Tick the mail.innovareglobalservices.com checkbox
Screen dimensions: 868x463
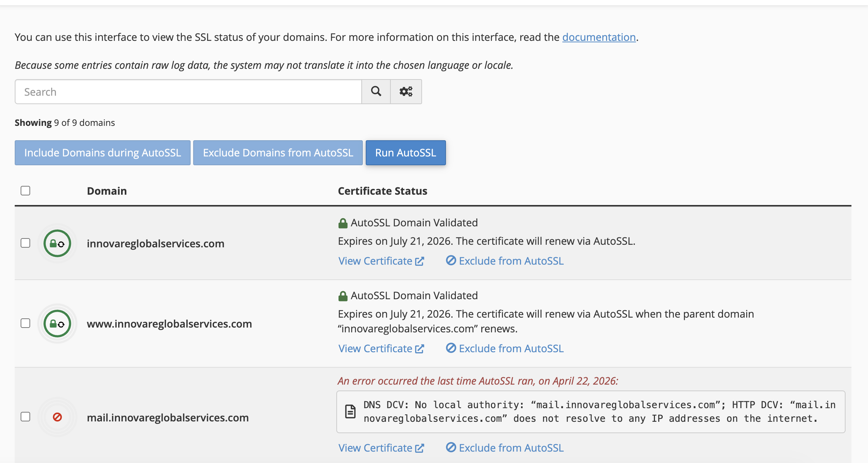tap(25, 417)
